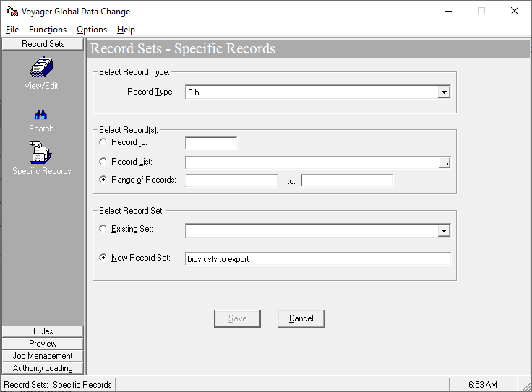Open the Options menu

(92, 30)
